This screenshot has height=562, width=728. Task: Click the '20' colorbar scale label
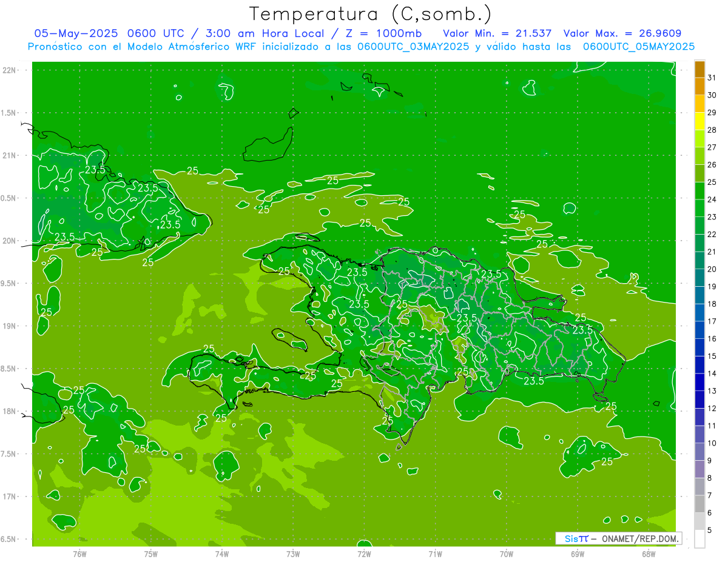pos(712,269)
